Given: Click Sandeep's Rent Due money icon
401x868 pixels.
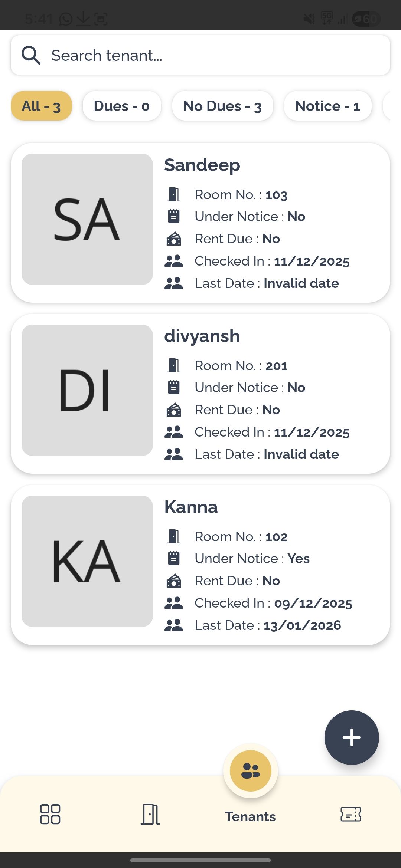Looking at the screenshot, I should tap(174, 239).
